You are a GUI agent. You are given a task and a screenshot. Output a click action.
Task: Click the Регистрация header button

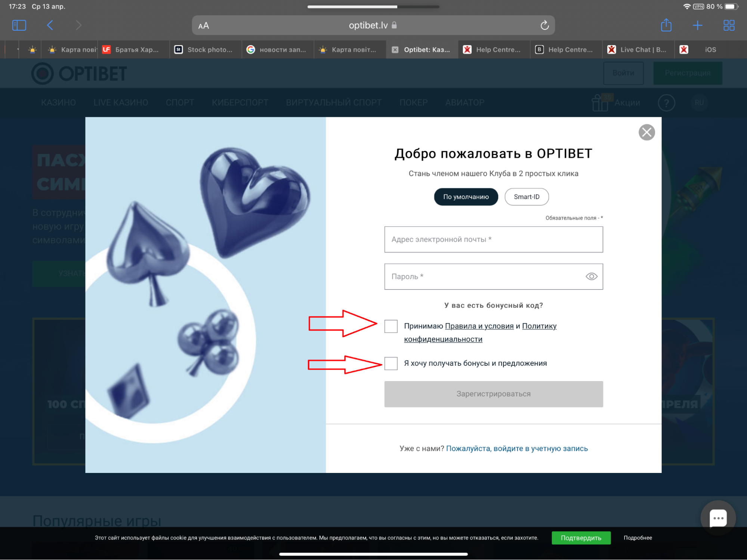[688, 73]
